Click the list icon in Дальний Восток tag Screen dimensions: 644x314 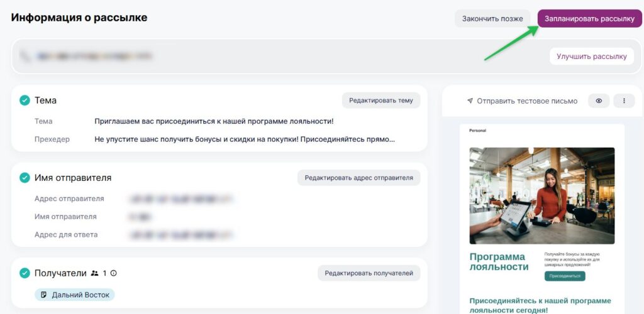[44, 295]
